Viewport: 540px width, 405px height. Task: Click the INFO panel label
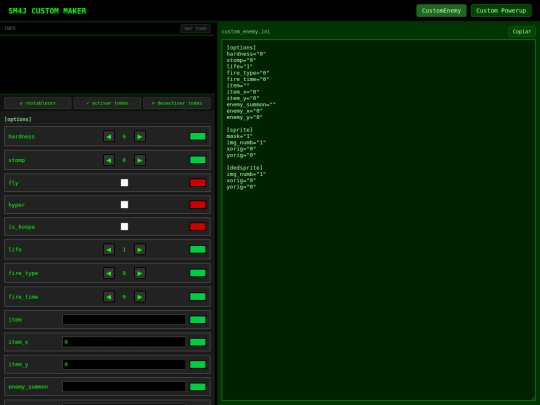click(10, 28)
